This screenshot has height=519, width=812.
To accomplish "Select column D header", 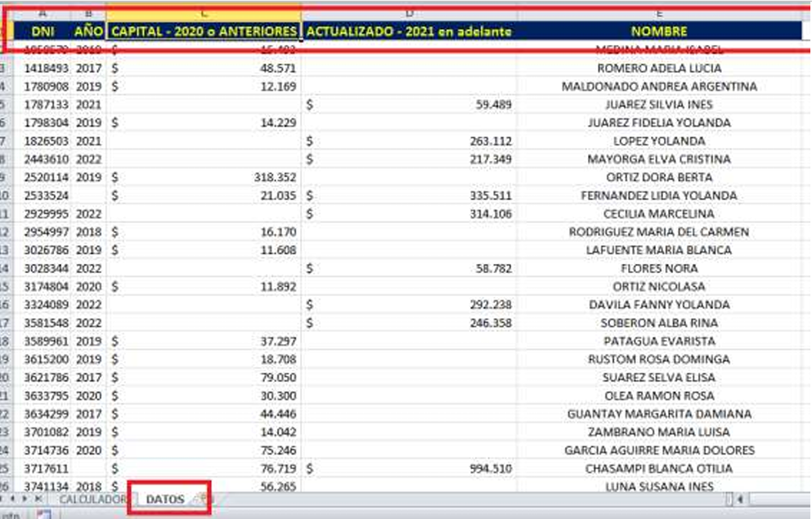I will pos(409,13).
